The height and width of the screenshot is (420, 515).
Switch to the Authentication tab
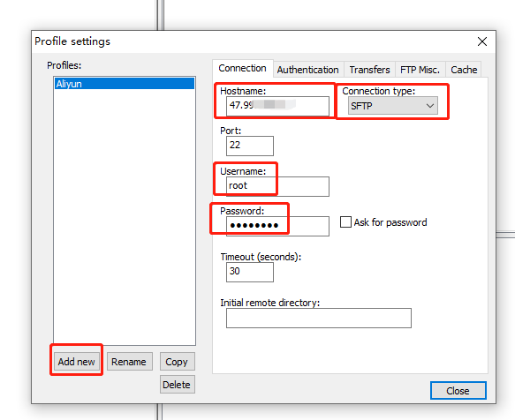(x=308, y=70)
